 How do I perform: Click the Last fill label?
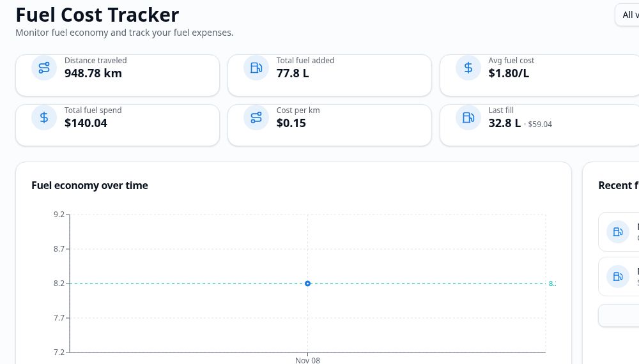coord(501,110)
